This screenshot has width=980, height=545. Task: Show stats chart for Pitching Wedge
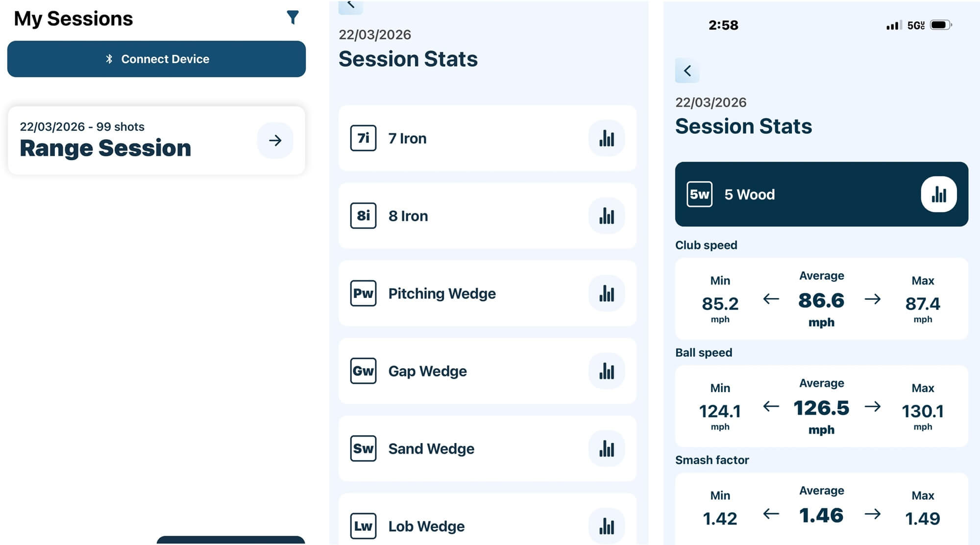[606, 294]
